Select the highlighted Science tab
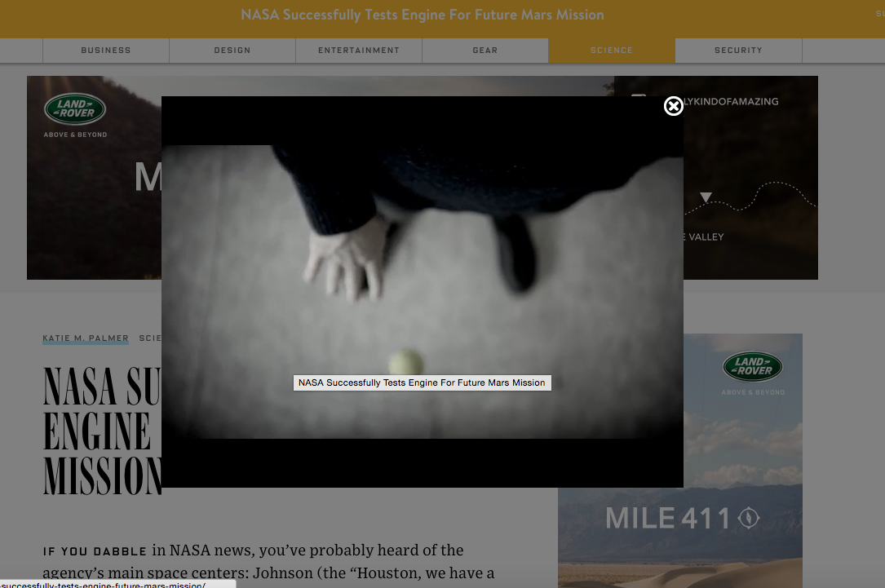The width and height of the screenshot is (885, 588). (612, 51)
